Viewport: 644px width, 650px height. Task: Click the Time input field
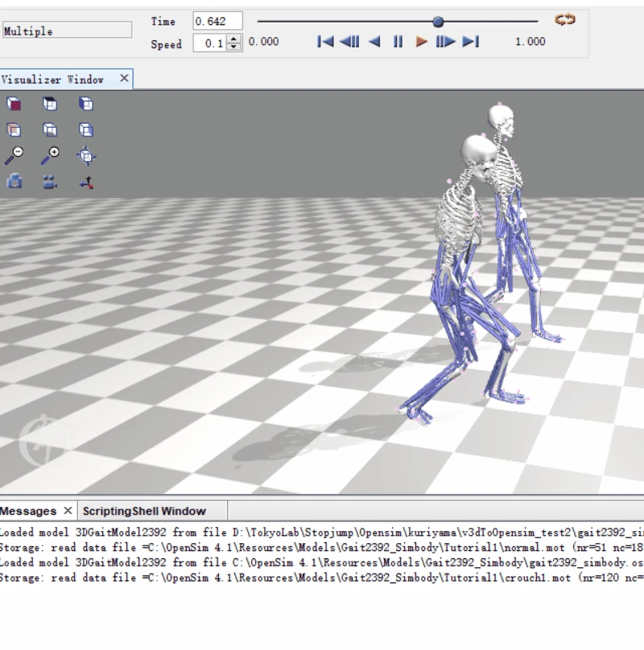click(217, 21)
